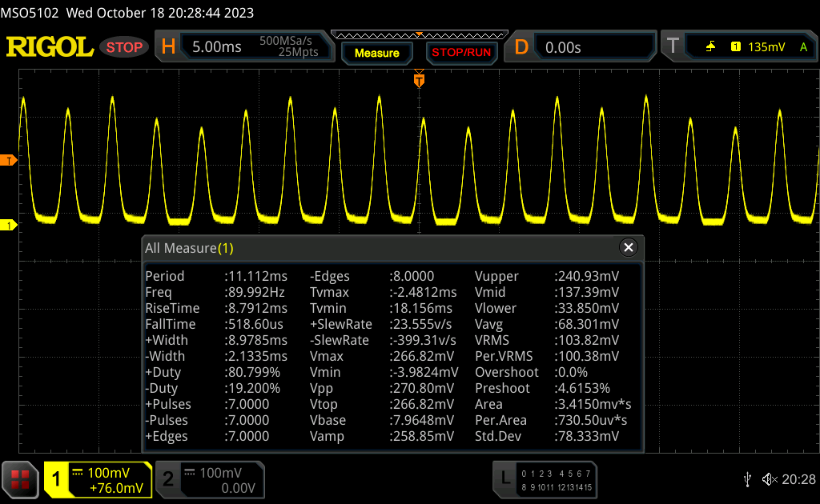Toggle channel 1 with the yellow badge
Image resolution: width=820 pixels, height=504 pixels.
coord(57,479)
